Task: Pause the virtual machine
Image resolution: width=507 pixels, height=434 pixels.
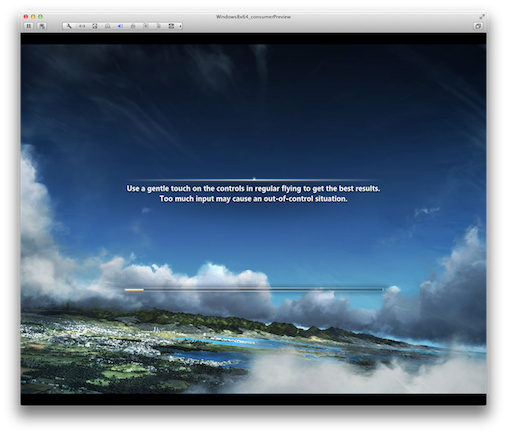Action: pos(29,26)
